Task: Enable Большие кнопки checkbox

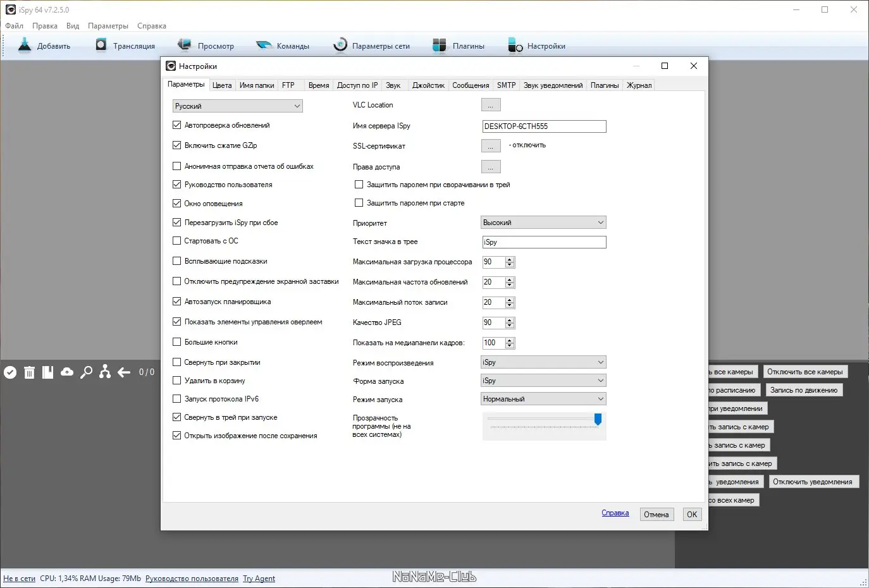Action: coord(177,342)
